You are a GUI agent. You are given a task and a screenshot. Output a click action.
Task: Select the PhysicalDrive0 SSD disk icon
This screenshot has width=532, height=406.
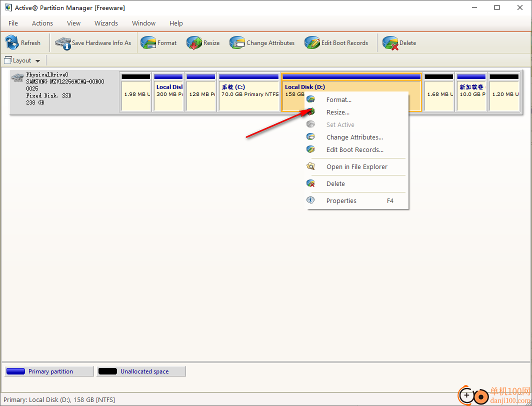click(x=17, y=78)
